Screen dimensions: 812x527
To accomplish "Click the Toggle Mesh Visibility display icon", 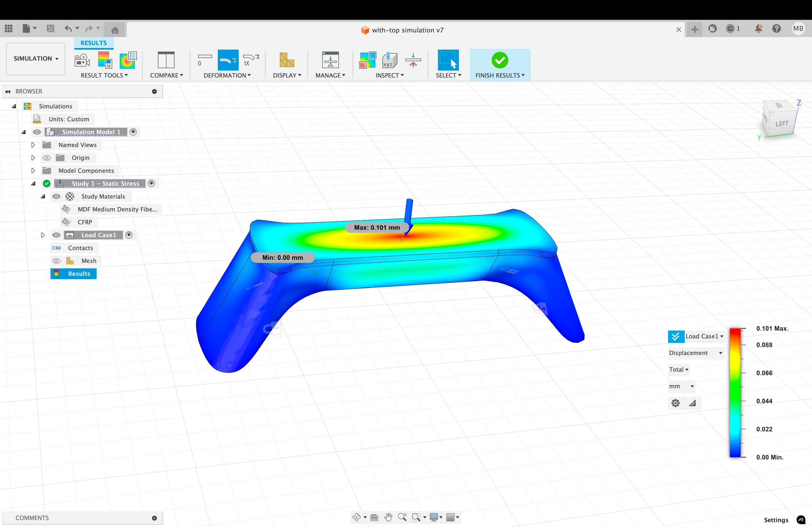I will pos(287,60).
